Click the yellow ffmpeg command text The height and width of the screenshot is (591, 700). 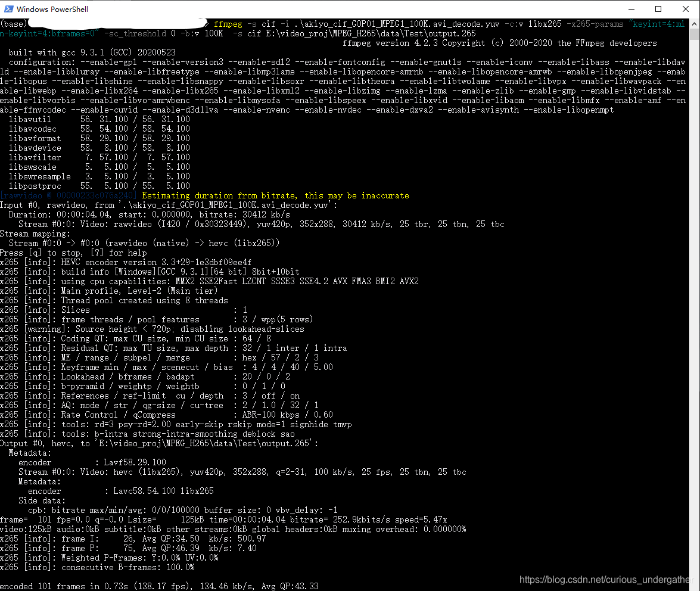[228, 24]
